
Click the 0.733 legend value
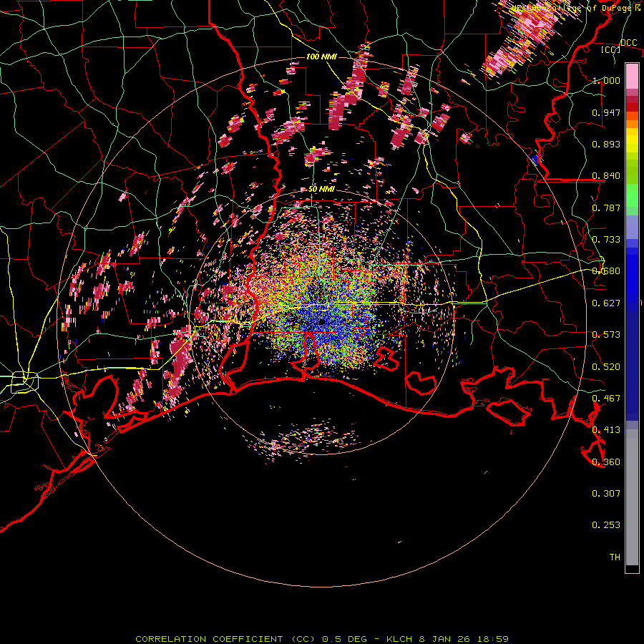606,240
